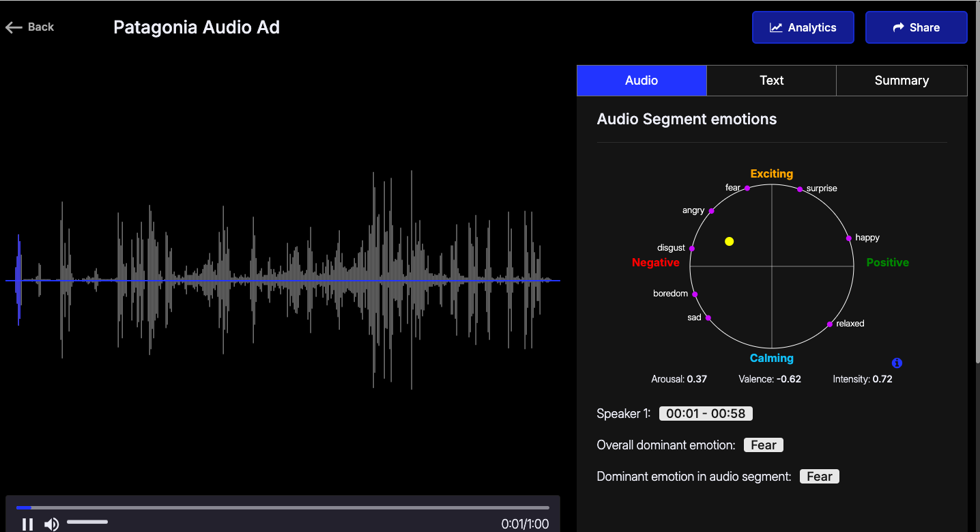
Task: Click the Negative axis label
Action: point(656,262)
